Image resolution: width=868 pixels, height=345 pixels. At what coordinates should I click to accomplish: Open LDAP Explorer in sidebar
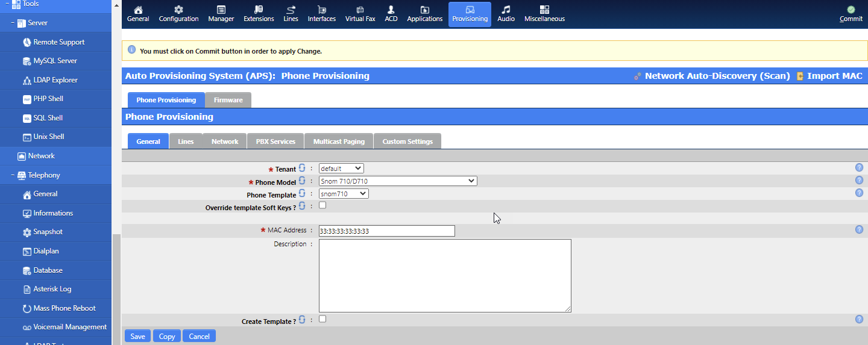pyautogui.click(x=55, y=80)
